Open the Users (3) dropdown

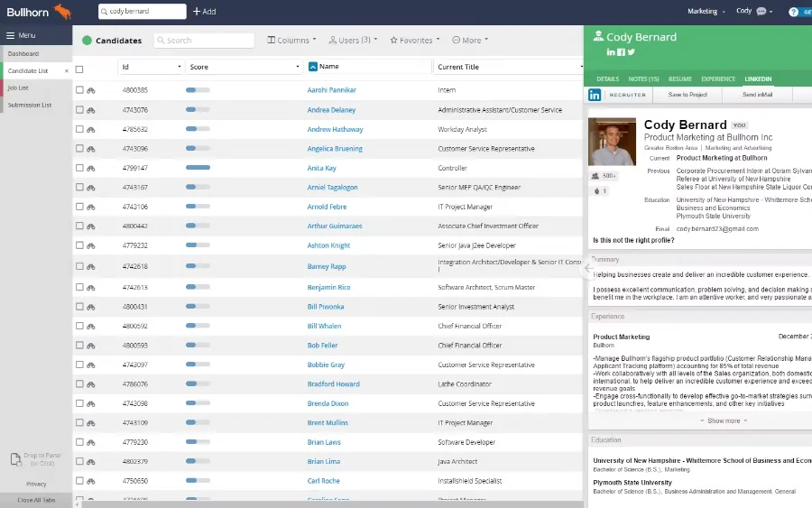353,40
